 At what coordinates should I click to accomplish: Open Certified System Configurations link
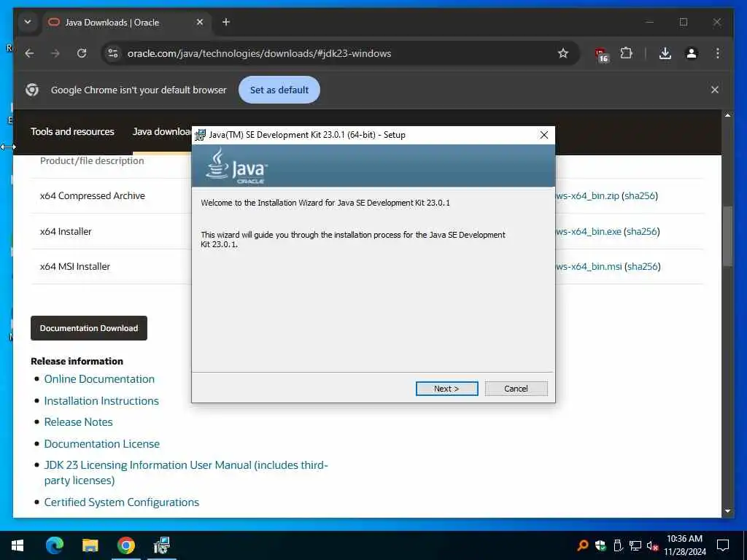[122, 502]
